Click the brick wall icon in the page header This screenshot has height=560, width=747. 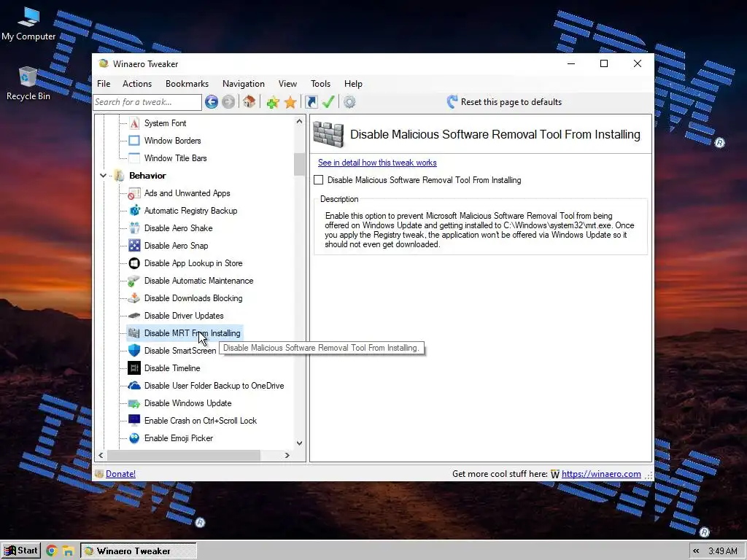(x=328, y=134)
